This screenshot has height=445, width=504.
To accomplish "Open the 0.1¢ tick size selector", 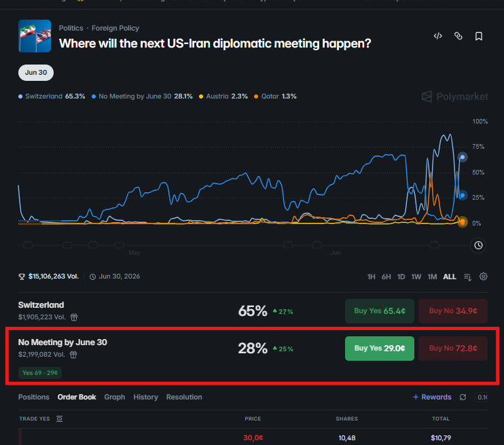I will point(481,397).
